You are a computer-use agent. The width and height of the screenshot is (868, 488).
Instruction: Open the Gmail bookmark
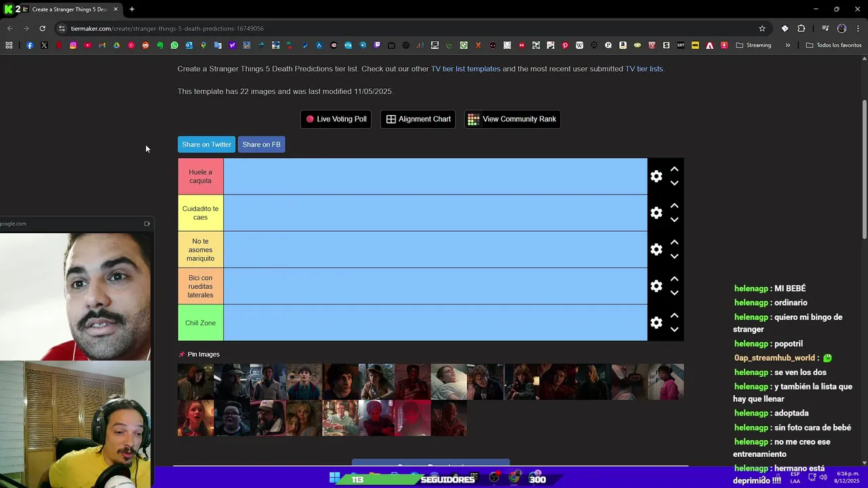102,45
